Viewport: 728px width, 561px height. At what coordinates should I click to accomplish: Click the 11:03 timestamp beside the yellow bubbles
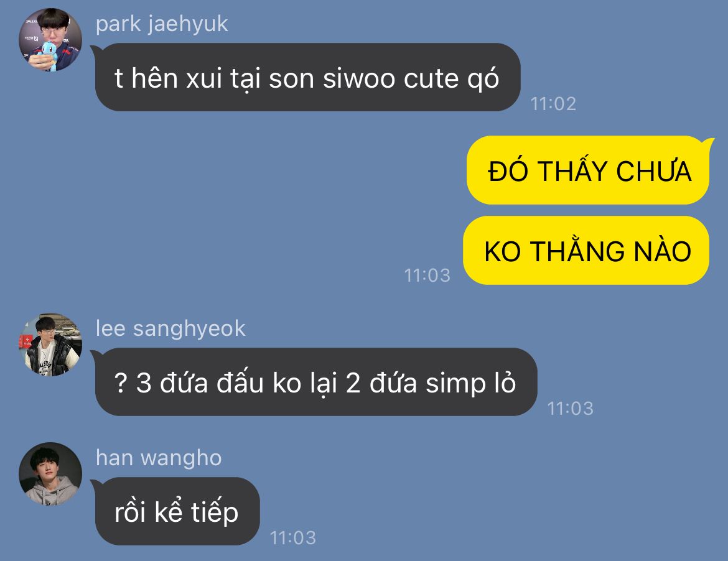(x=427, y=276)
